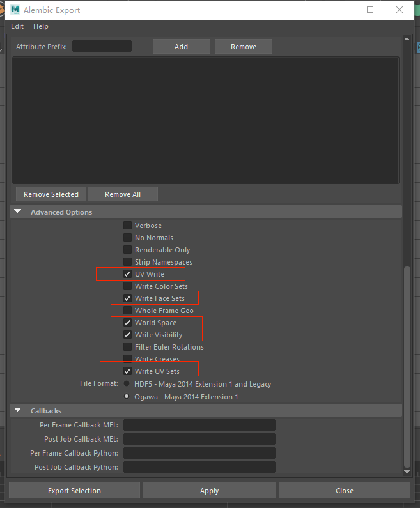
Task: Click the Per Frame Callback Python field
Action: pos(199,453)
